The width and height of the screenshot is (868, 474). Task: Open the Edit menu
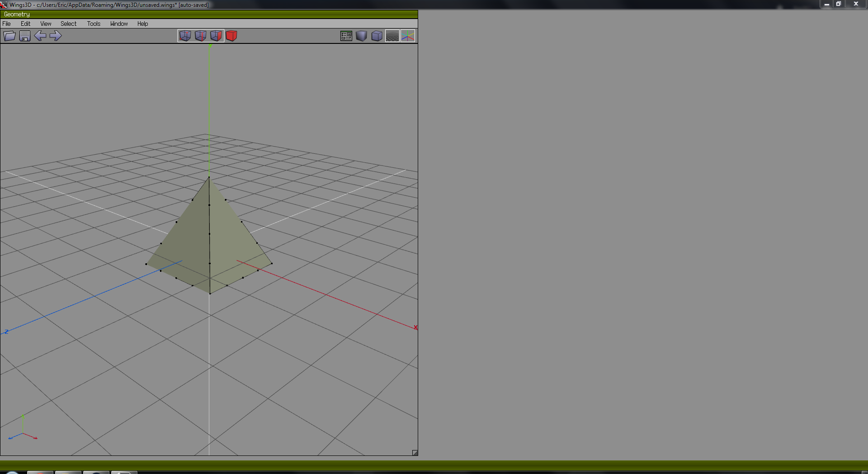pos(25,24)
